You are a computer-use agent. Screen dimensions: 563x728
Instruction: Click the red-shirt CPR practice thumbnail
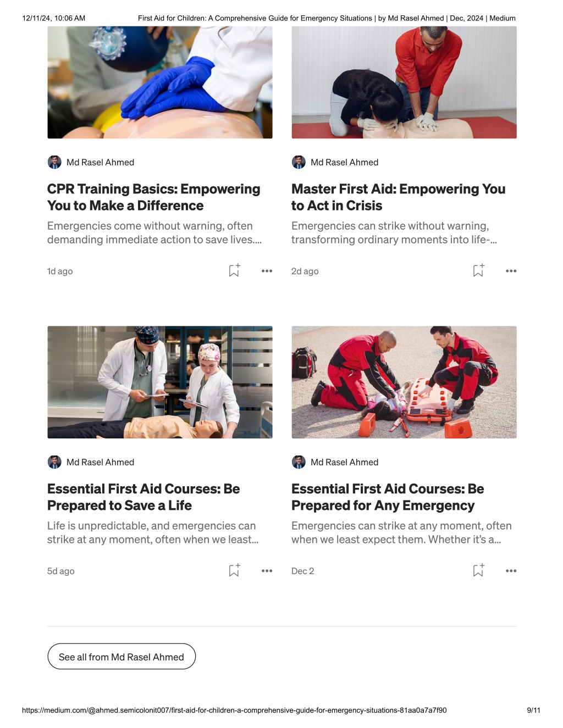point(404,82)
